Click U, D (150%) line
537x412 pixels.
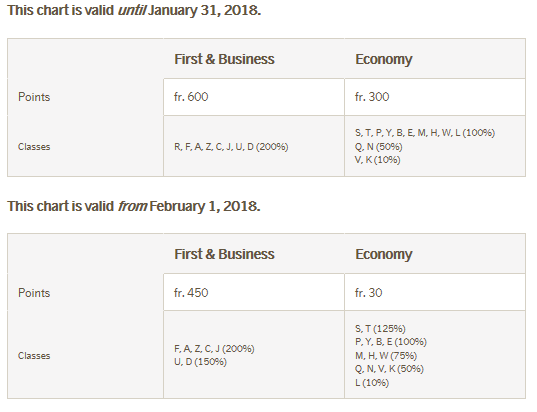(200, 362)
